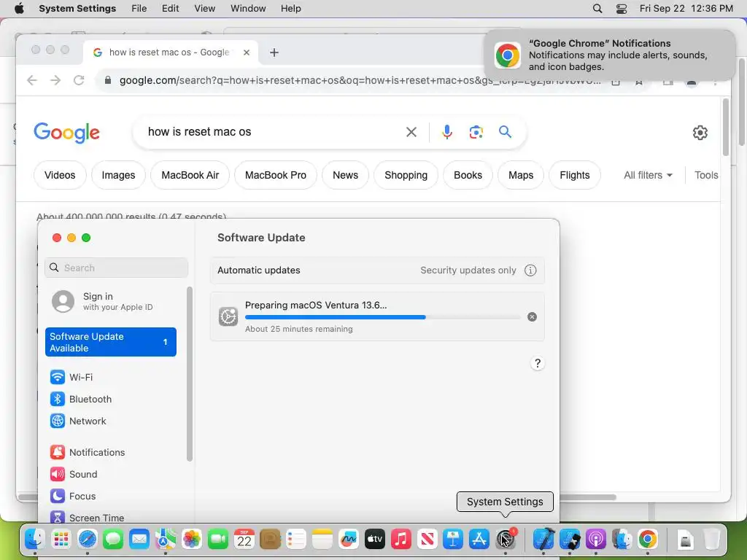Launch Safari from the Dock

pos(88,540)
